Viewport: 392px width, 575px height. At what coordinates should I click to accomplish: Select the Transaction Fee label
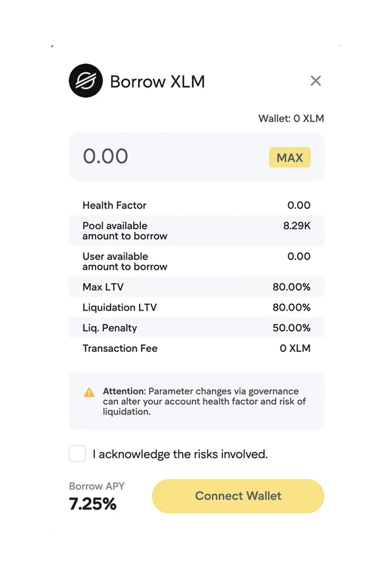pyautogui.click(x=120, y=348)
